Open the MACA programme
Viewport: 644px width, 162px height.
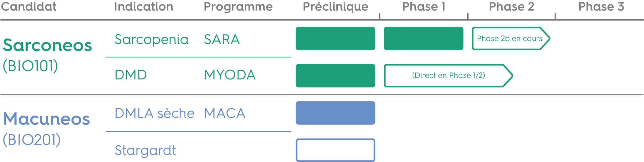[225, 113]
